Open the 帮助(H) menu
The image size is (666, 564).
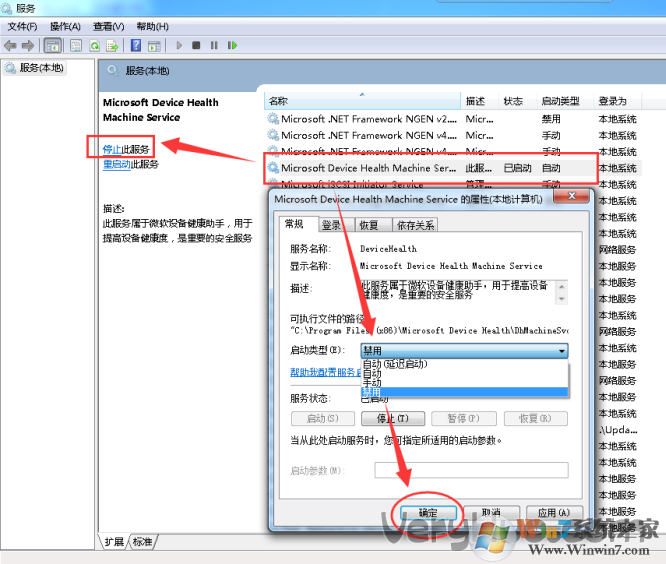pos(152,27)
